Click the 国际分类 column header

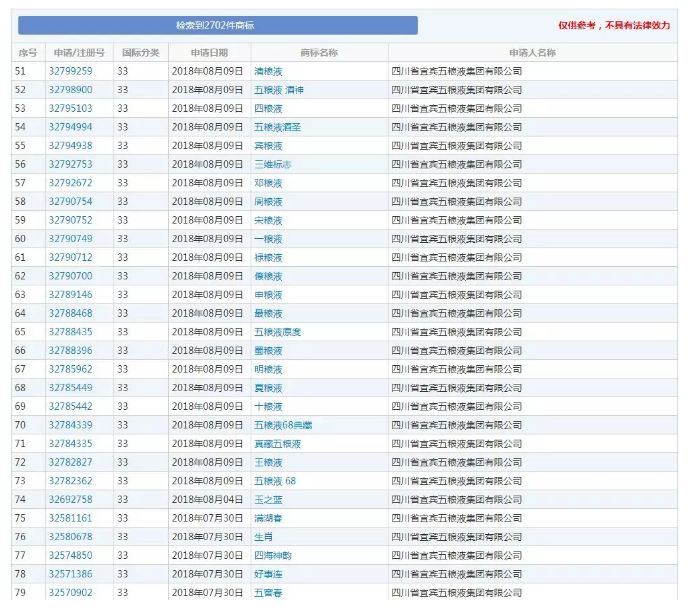coord(140,53)
